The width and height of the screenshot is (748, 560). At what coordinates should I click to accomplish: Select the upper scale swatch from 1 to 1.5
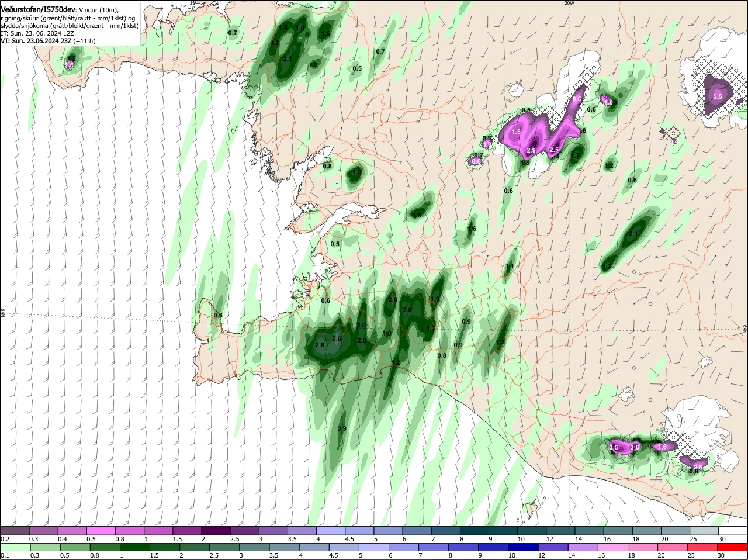point(158,531)
